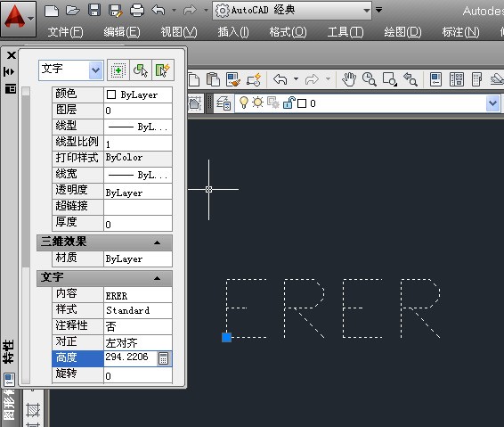Viewport: 504px width, 427px height.
Task: Click the 旋转 value field
Action: tap(138, 375)
